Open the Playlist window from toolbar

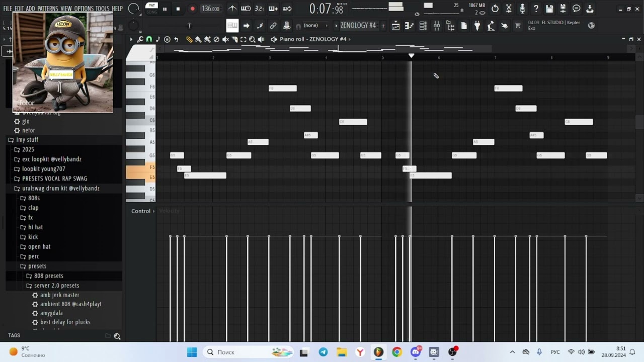[x=396, y=26]
